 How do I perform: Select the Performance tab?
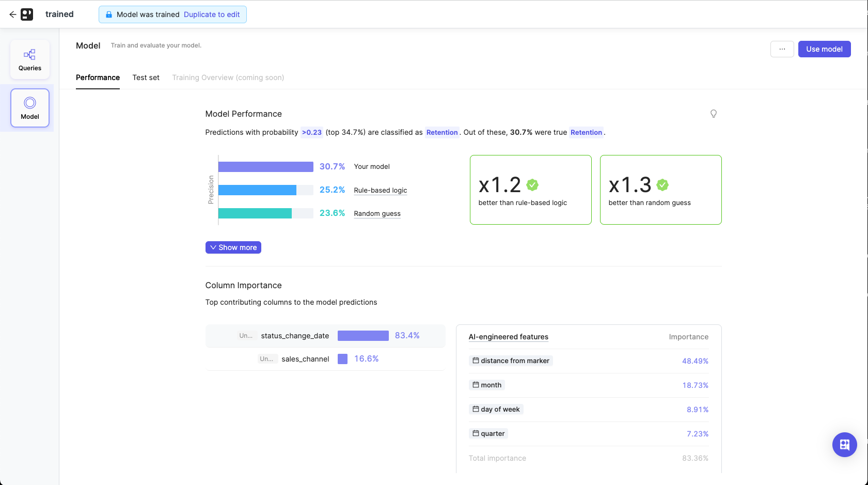tap(98, 77)
